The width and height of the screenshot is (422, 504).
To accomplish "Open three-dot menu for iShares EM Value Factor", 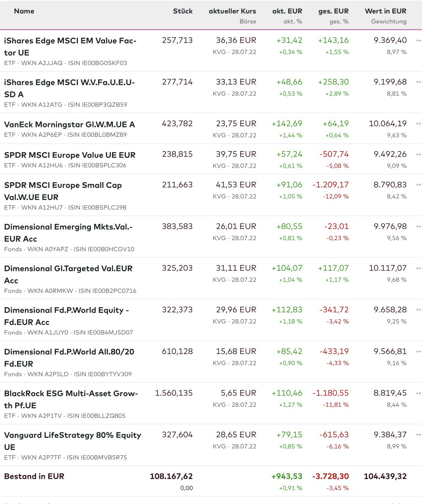I will click(x=419, y=40).
